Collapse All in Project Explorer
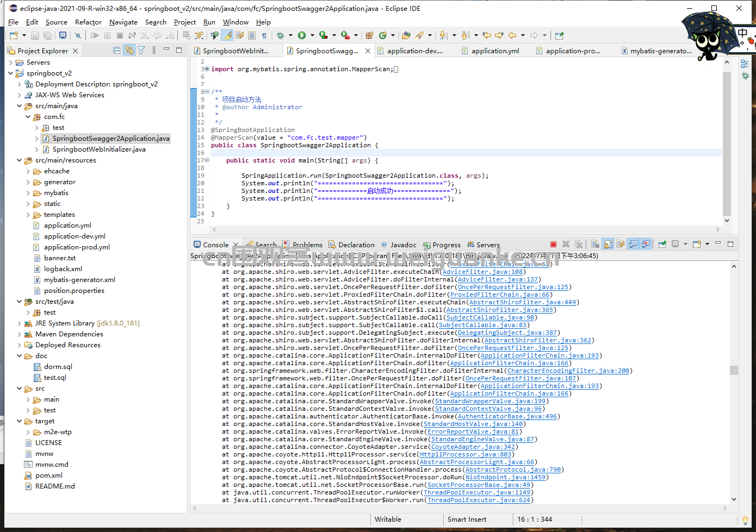This screenshot has height=532, width=756. tap(116, 51)
